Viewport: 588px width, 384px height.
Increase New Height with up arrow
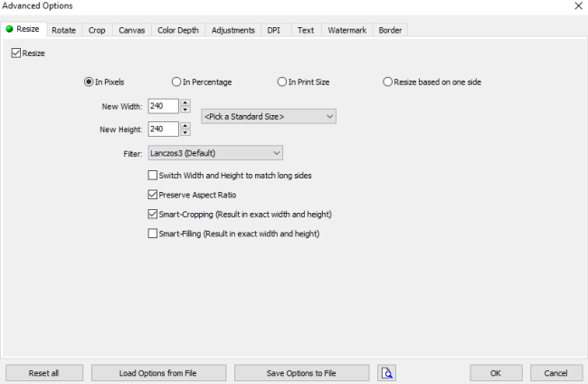pyautogui.click(x=185, y=125)
